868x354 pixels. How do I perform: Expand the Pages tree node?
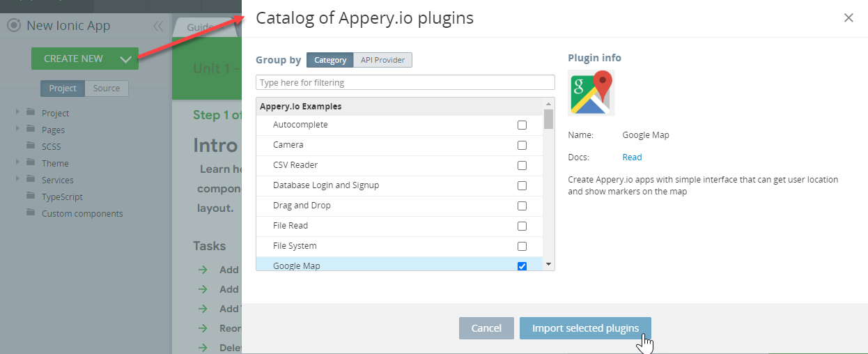(x=17, y=128)
